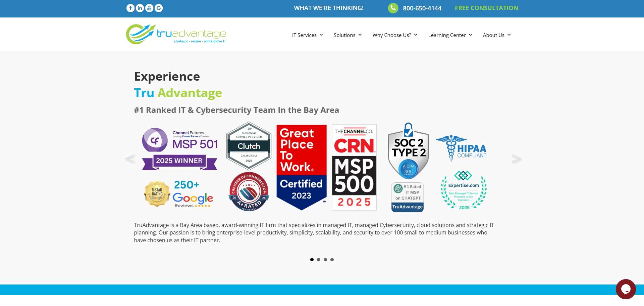The image size is (644, 306).
Task: Click the 'Tru Advantage' heading
Action: (178, 93)
